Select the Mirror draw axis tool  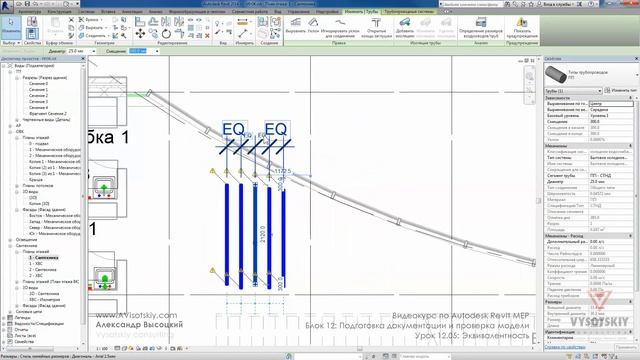pos(178,22)
